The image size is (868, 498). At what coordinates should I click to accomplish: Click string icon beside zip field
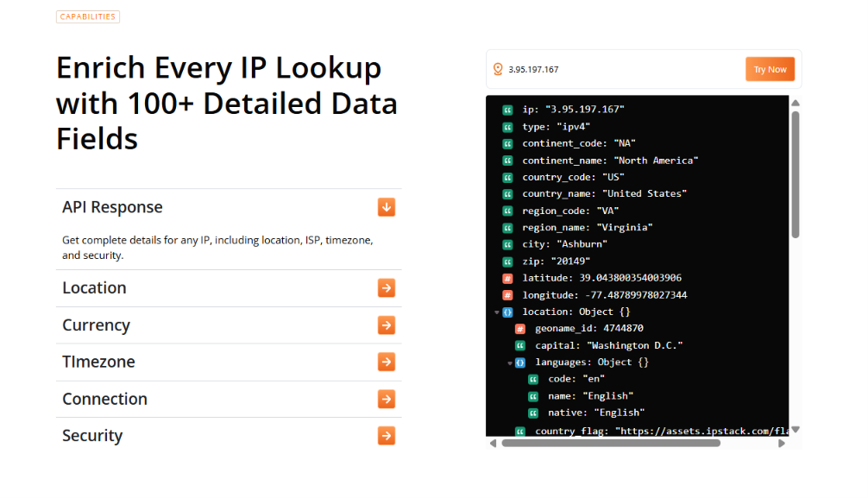[507, 262]
